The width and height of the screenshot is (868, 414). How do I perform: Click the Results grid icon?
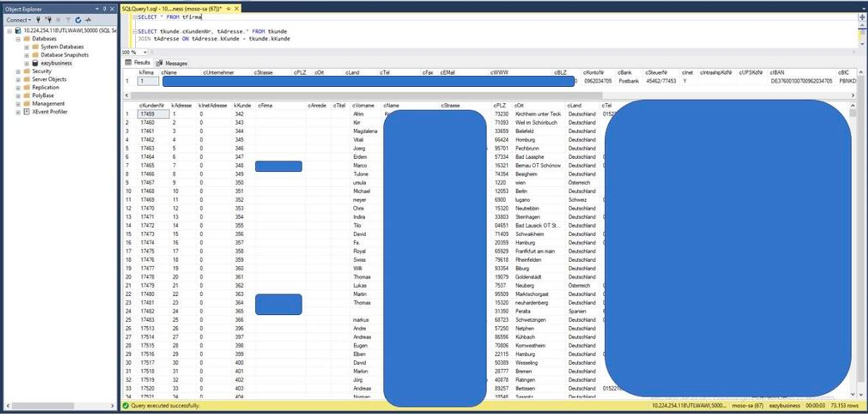tap(129, 62)
